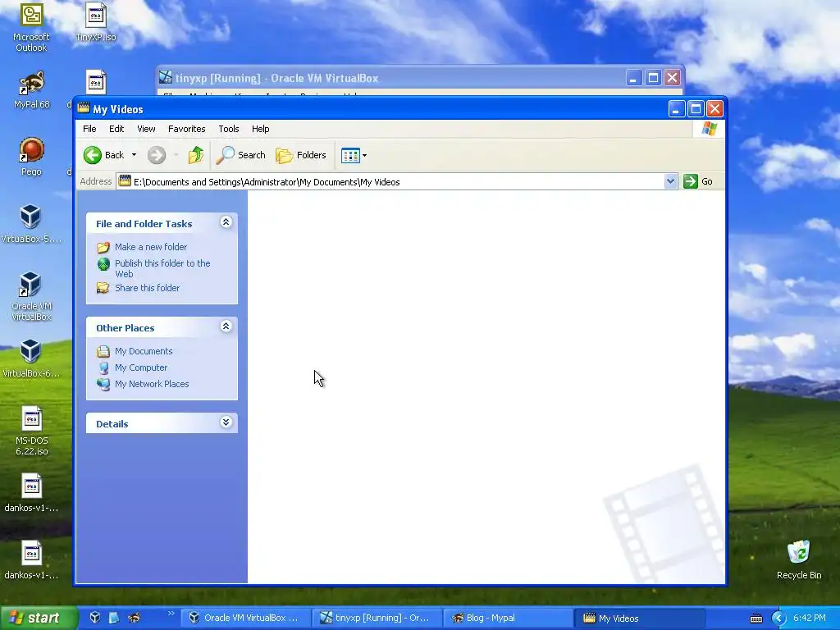This screenshot has width=840, height=630.
Task: Open the Views dropdown button
Action: [354, 155]
